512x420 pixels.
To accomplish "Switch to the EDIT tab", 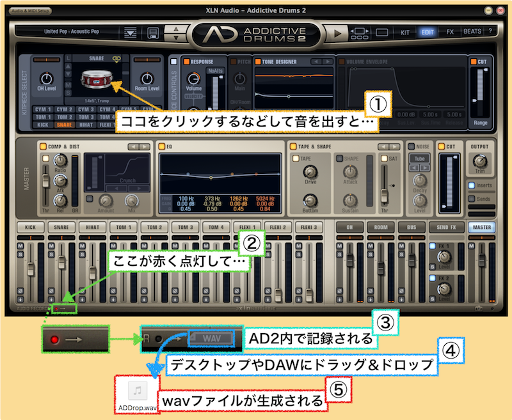I will tap(428, 32).
